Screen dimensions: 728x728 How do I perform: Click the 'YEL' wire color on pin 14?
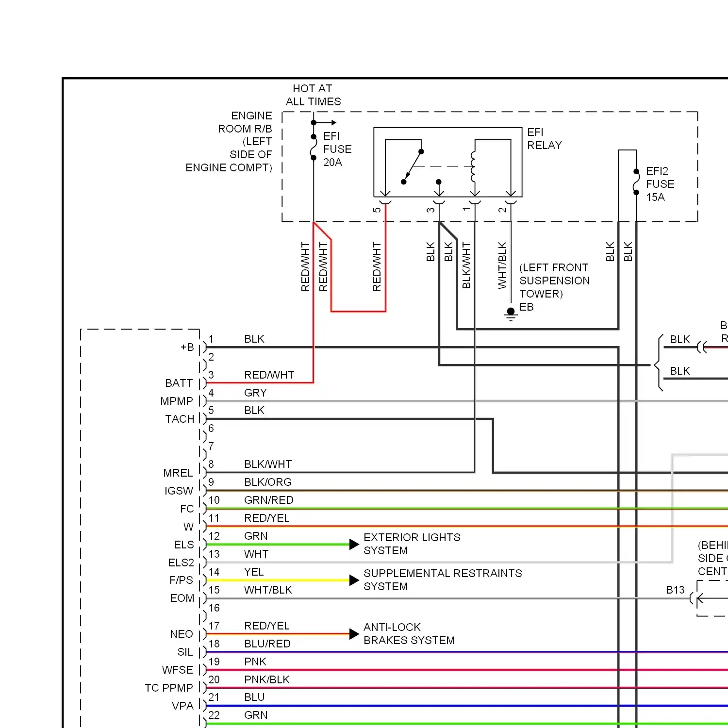(x=254, y=572)
